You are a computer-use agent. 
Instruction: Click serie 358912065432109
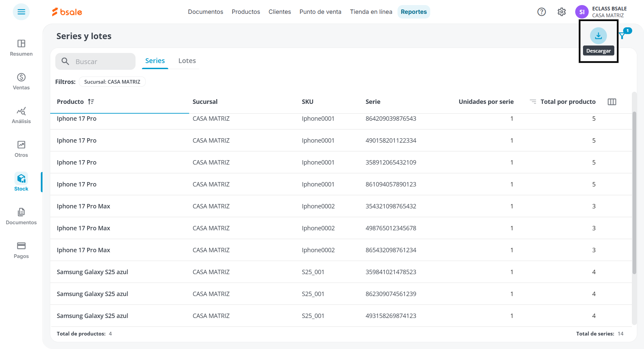391,163
